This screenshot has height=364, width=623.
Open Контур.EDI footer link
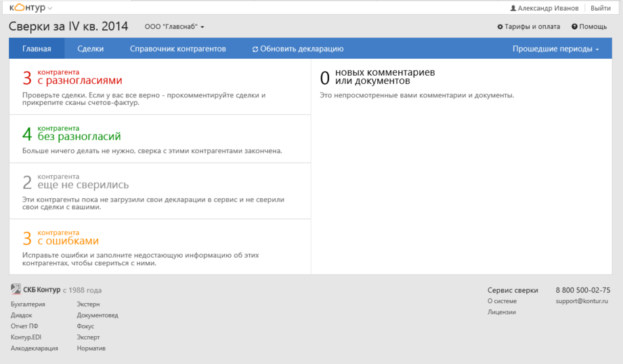[x=26, y=337]
